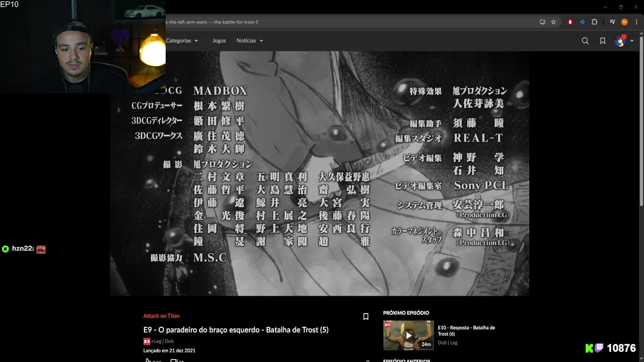This screenshot has height=362, width=644.
Task: Bookmark this page with the star icon
Action: (x=553, y=22)
